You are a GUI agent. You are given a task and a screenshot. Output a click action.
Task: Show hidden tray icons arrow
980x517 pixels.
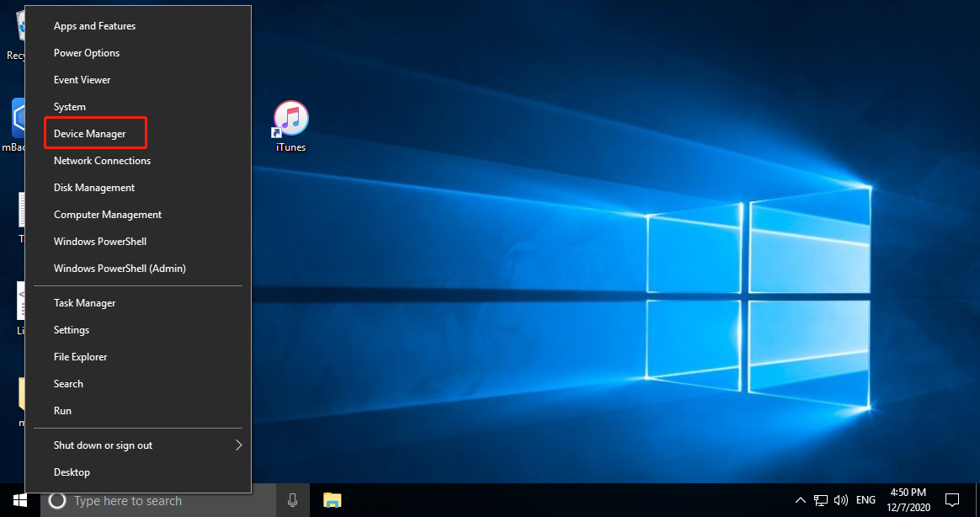tap(800, 501)
